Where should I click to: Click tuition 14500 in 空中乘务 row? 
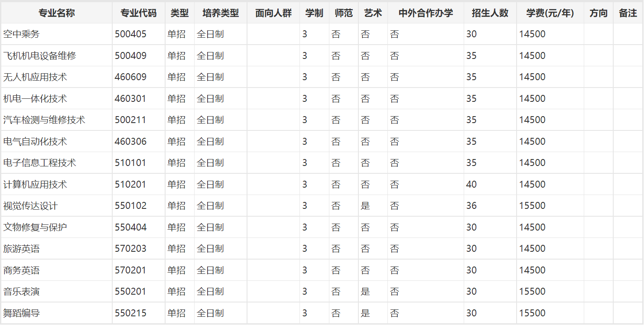pyautogui.click(x=532, y=34)
